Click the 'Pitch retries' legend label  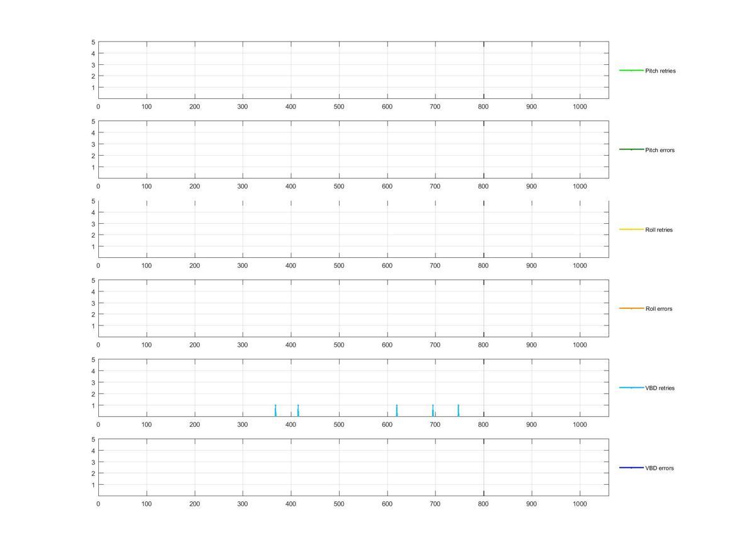coord(660,71)
